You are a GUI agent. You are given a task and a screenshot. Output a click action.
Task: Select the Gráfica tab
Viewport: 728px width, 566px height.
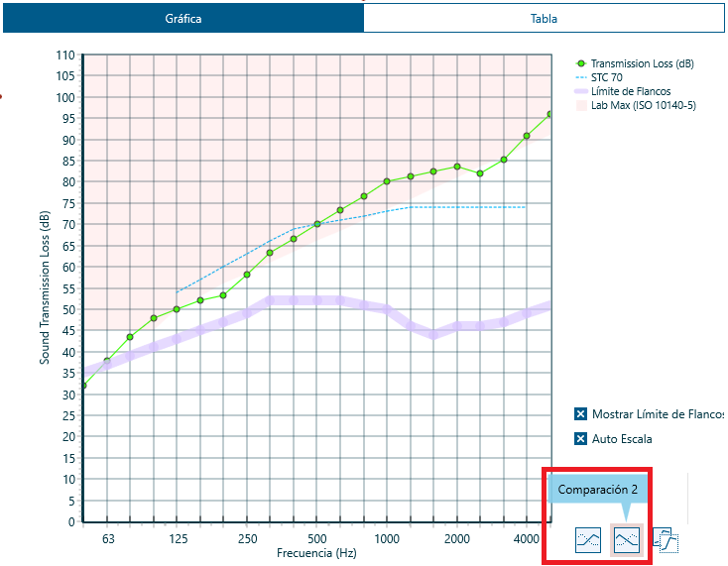(x=183, y=19)
